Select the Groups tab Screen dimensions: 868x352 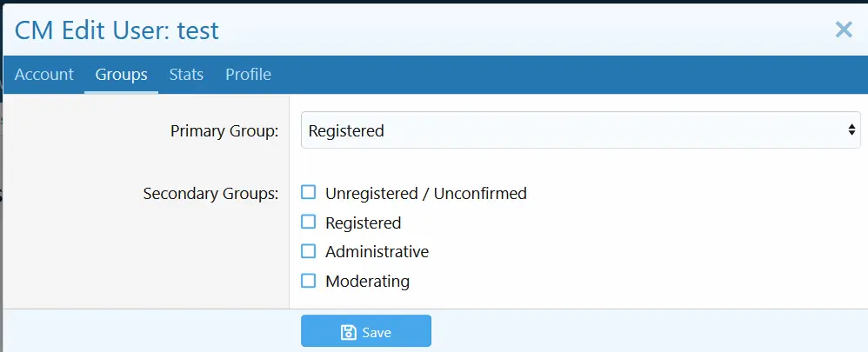121,75
